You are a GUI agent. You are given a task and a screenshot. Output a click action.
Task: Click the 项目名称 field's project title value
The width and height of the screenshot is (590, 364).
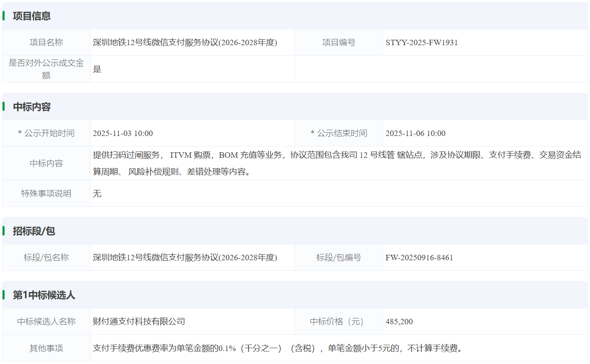coord(185,42)
